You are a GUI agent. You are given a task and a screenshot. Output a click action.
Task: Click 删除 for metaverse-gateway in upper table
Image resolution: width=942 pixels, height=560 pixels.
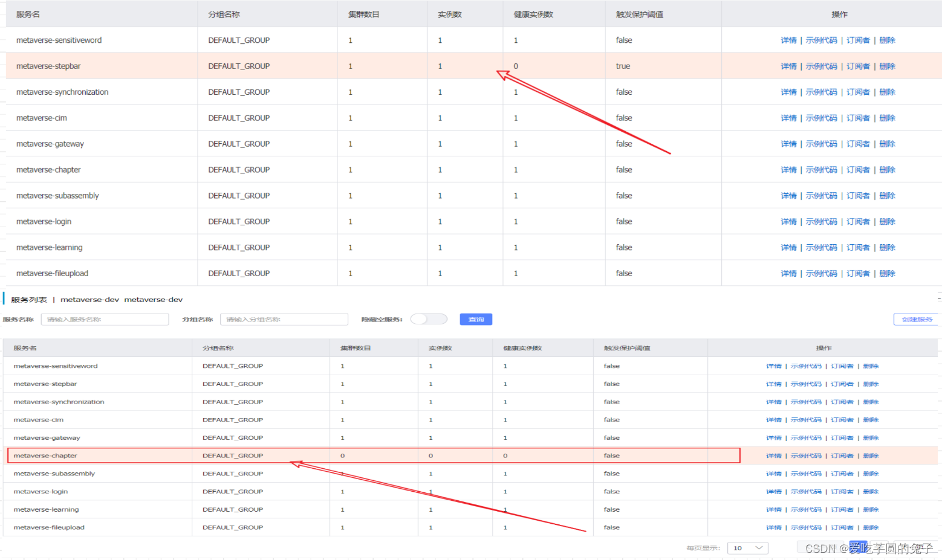pos(887,144)
